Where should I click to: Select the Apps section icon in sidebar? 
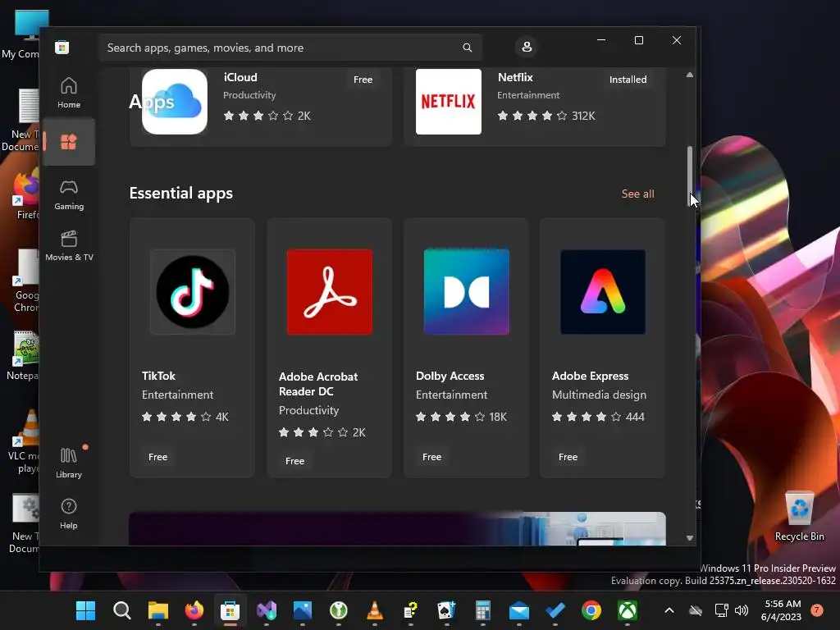(69, 142)
